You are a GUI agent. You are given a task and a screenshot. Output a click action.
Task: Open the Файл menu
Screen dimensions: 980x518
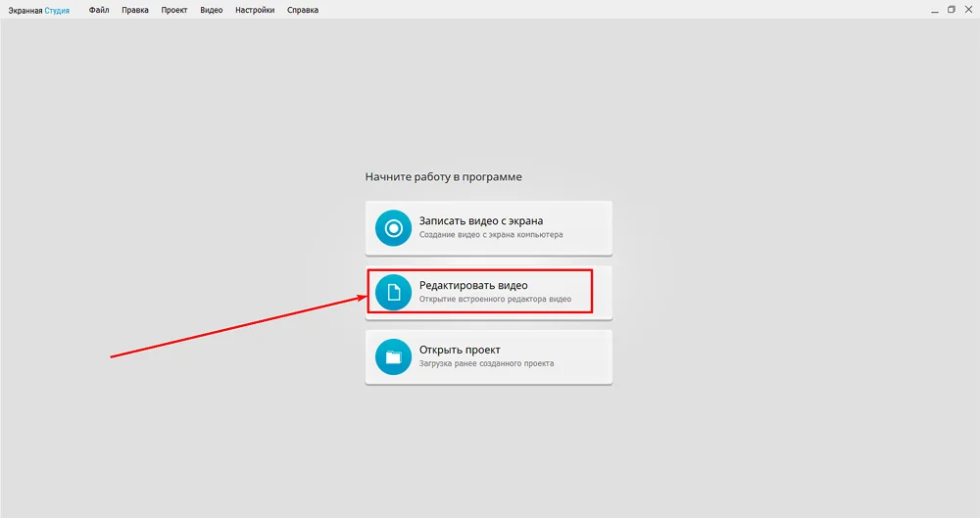click(99, 10)
